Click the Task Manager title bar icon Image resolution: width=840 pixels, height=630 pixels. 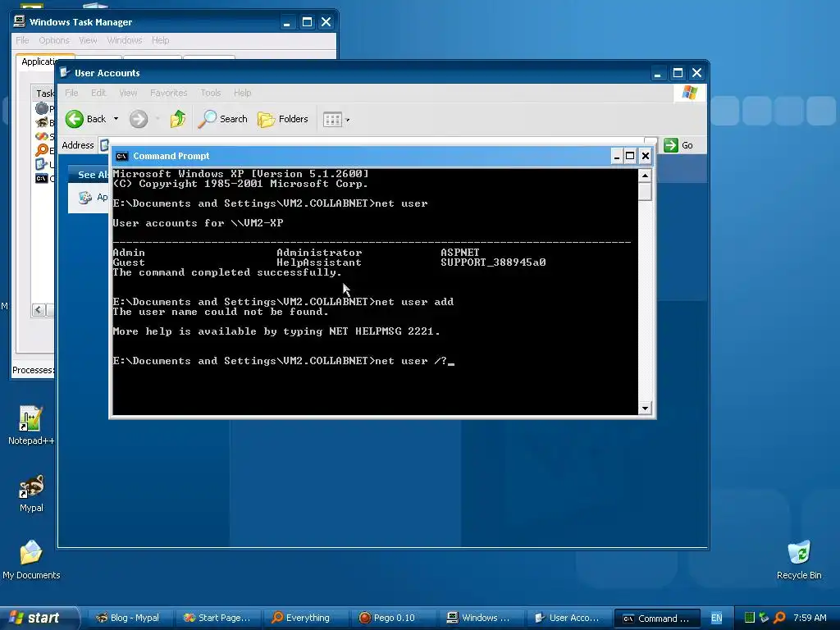tap(20, 21)
